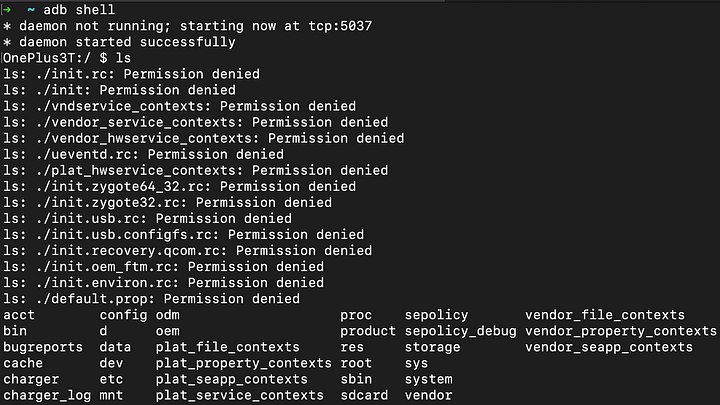Click the green arrow prompt symbol

coord(7,10)
